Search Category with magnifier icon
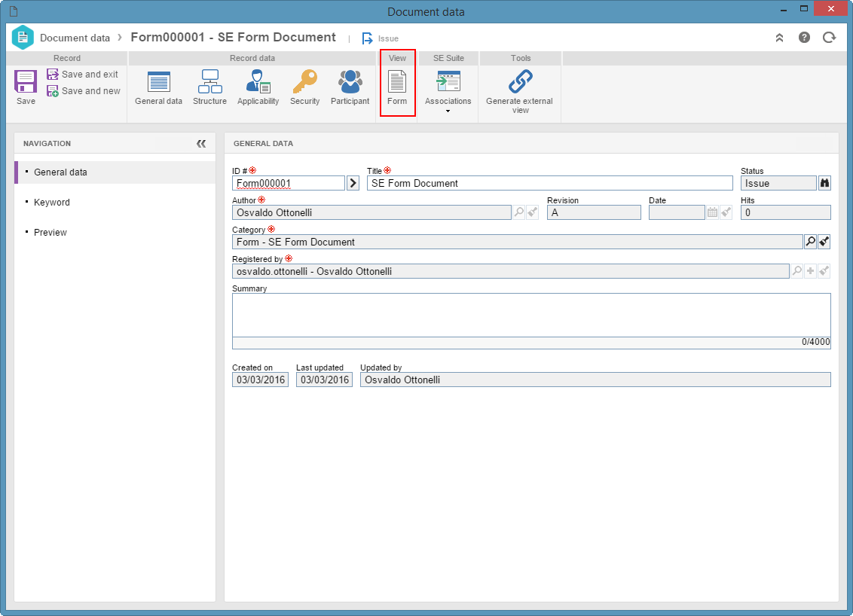The width and height of the screenshot is (853, 616). pos(811,242)
